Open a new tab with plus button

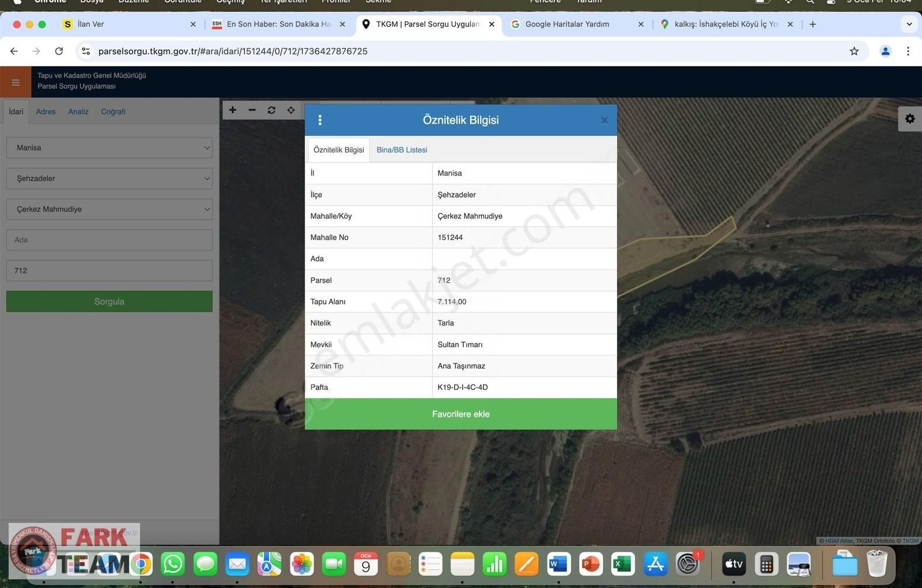[813, 24]
